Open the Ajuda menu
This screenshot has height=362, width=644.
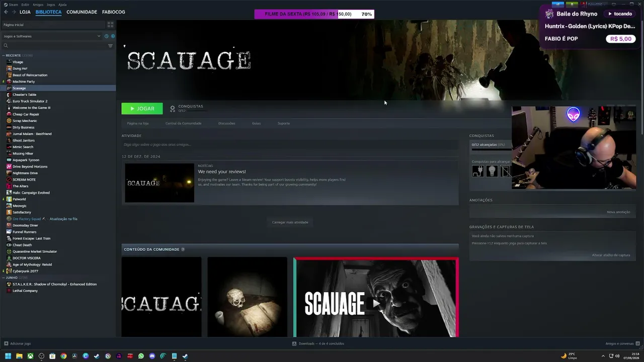tap(62, 5)
